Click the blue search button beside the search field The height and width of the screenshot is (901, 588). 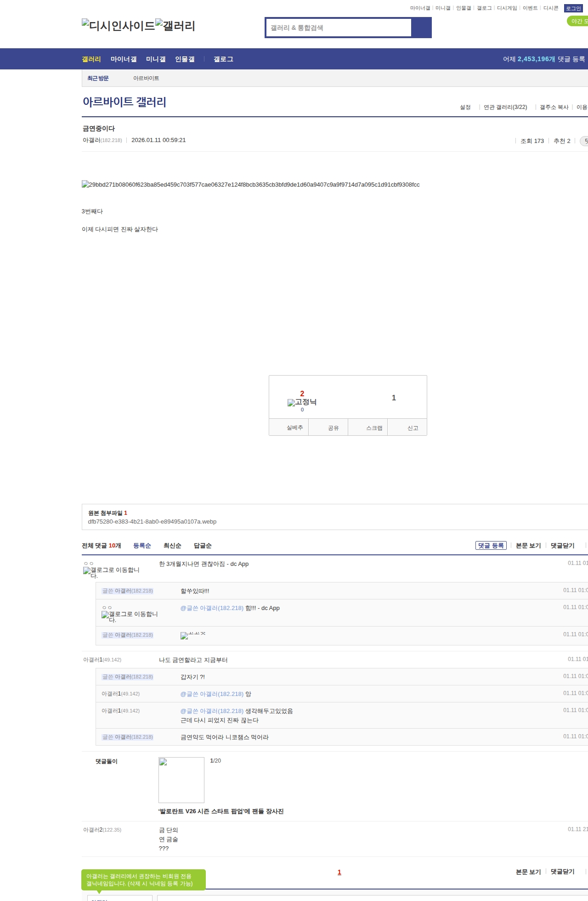point(421,28)
